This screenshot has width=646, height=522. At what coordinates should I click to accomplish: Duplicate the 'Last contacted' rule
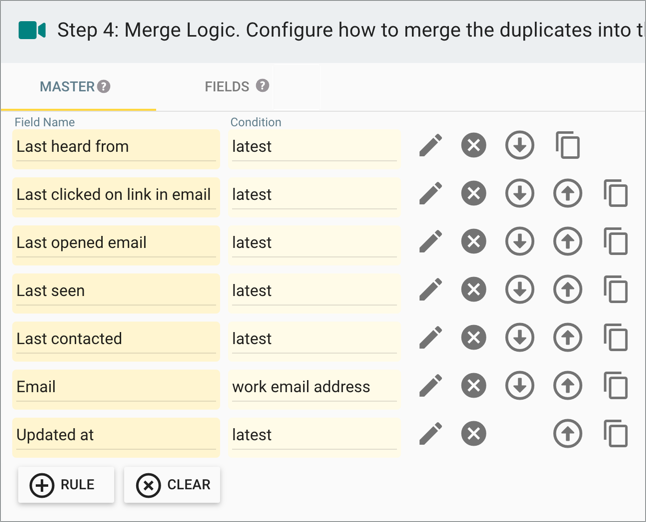point(616,338)
